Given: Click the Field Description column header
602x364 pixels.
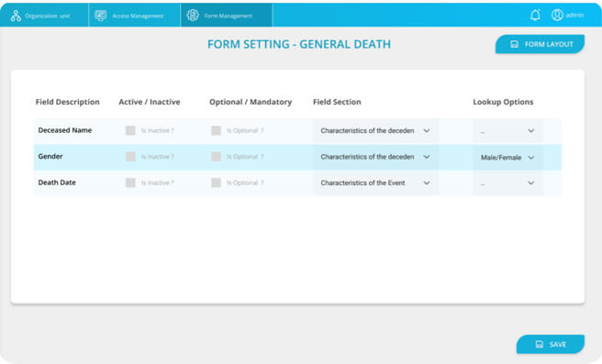Looking at the screenshot, I should (x=68, y=102).
